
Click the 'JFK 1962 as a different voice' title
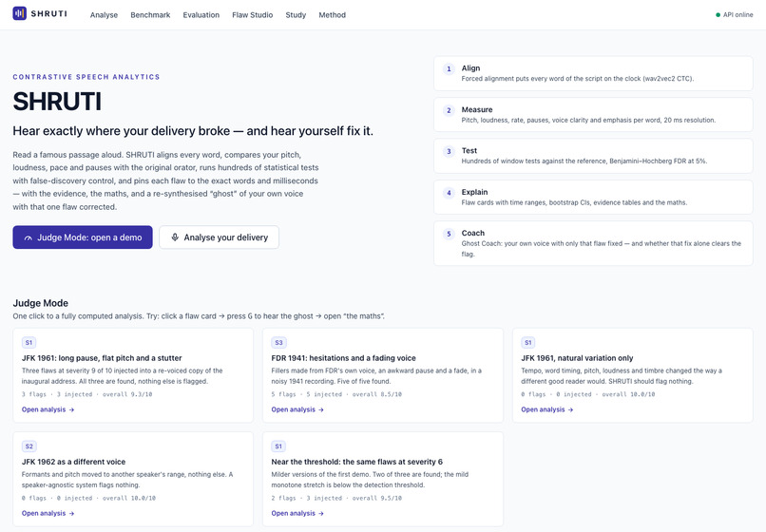(x=73, y=462)
